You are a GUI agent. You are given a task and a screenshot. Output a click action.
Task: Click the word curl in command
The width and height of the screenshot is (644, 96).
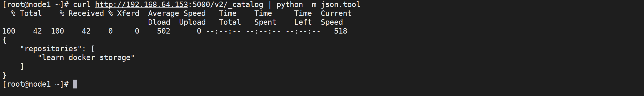click(x=82, y=5)
